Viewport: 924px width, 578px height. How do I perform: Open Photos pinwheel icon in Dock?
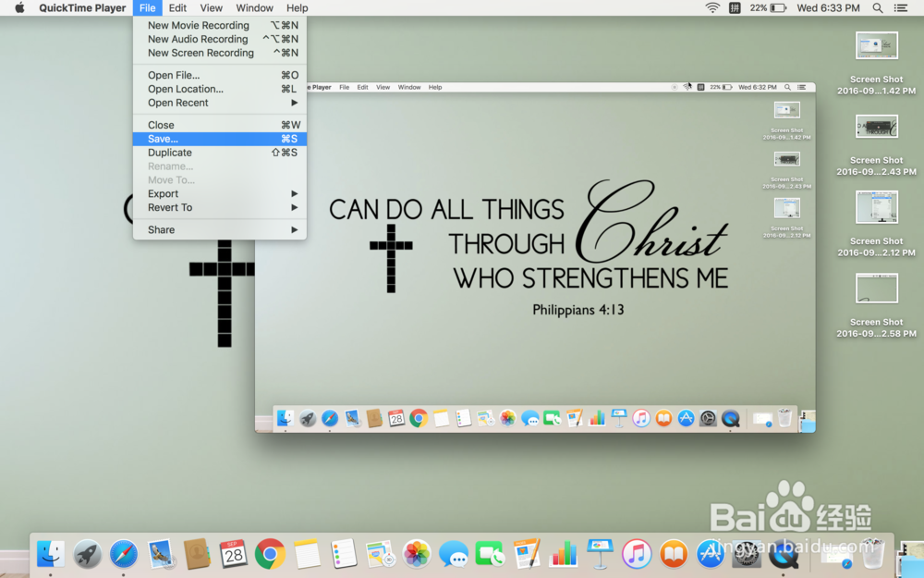pos(417,554)
